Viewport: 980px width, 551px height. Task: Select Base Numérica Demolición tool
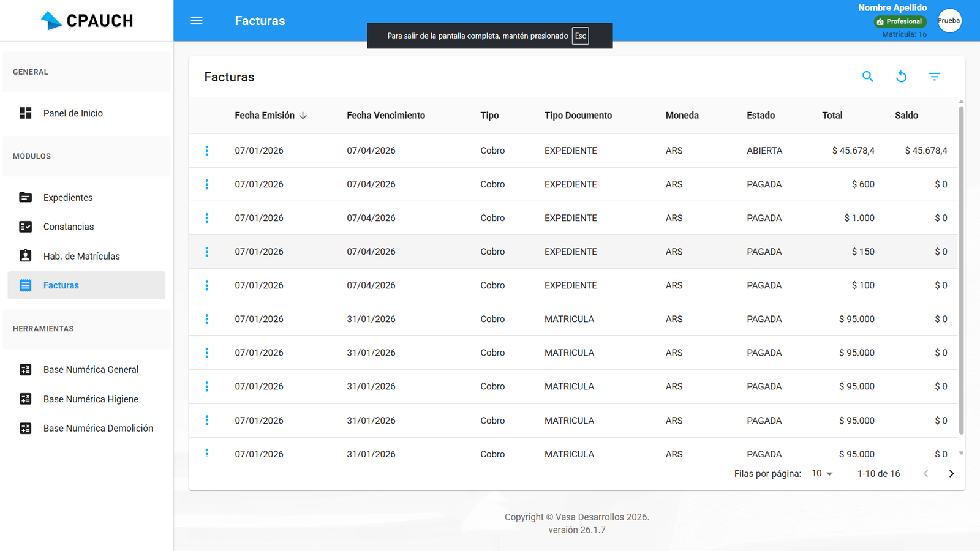click(98, 428)
